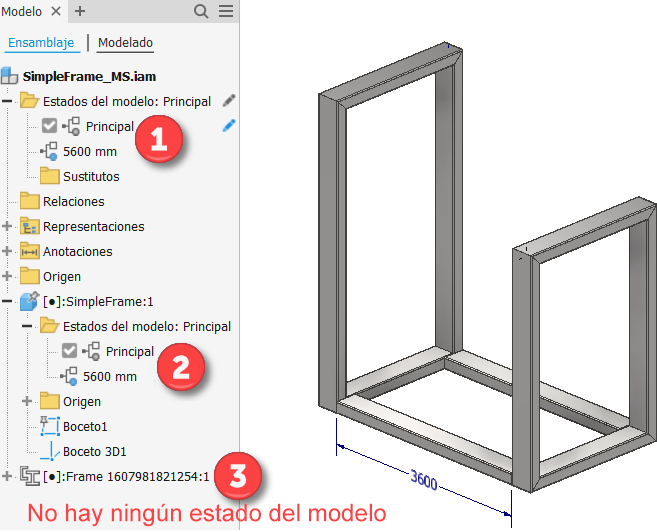Image resolution: width=657 pixels, height=532 pixels.
Task: Click the 3600 dimension in the viewport
Action: 424,480
